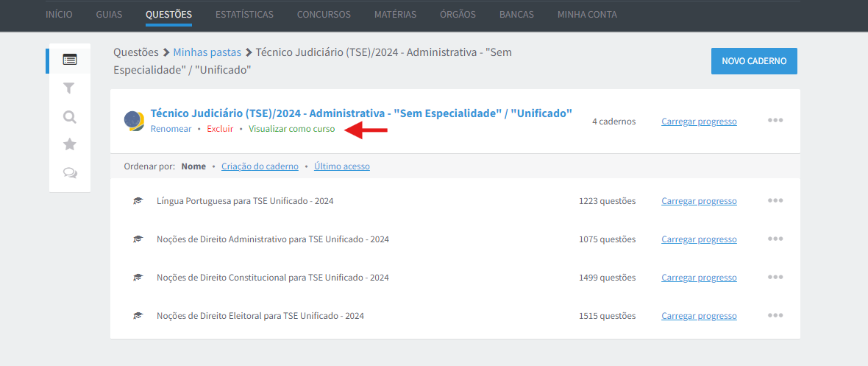Click graduation cap icon beside Língua Portuguesa
The image size is (868, 366).
(138, 201)
